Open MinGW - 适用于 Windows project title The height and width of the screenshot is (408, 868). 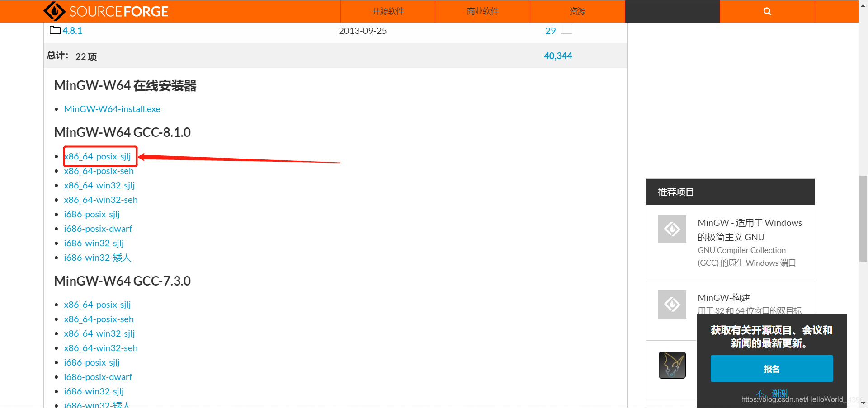click(750, 230)
